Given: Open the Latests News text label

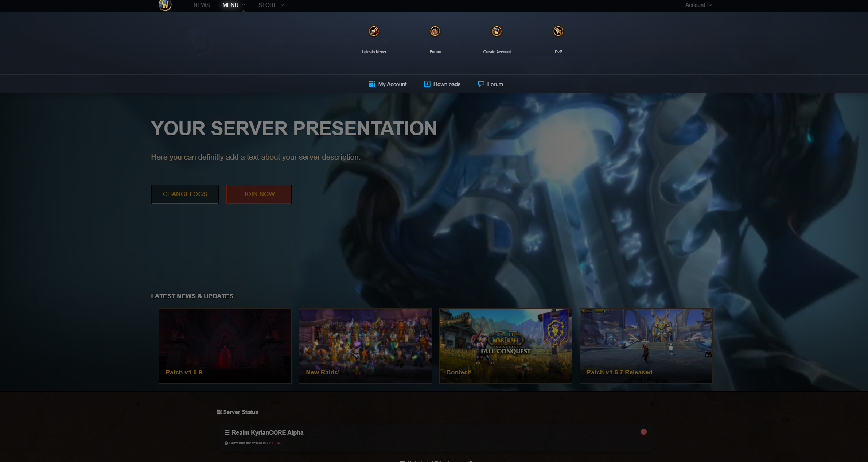Looking at the screenshot, I should coord(374,52).
